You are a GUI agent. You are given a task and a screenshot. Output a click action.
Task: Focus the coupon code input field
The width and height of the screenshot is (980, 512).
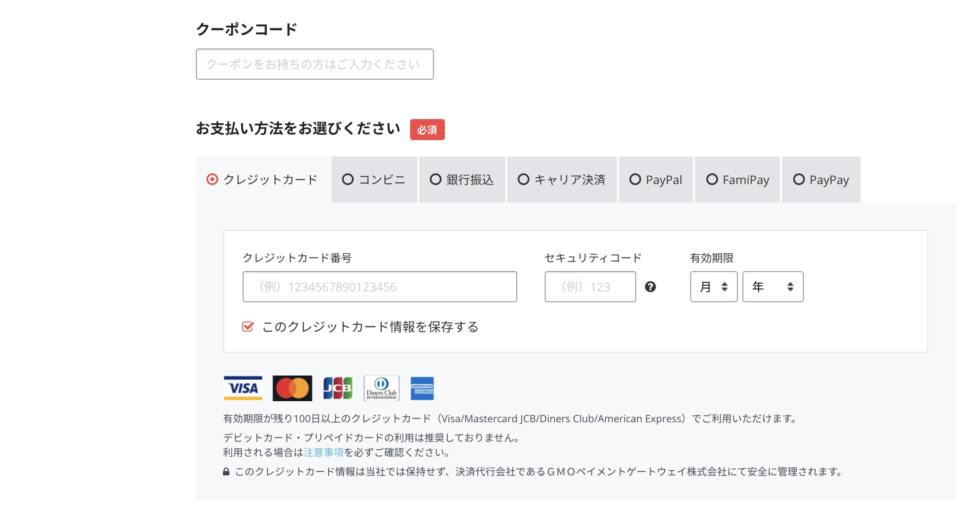tap(314, 64)
